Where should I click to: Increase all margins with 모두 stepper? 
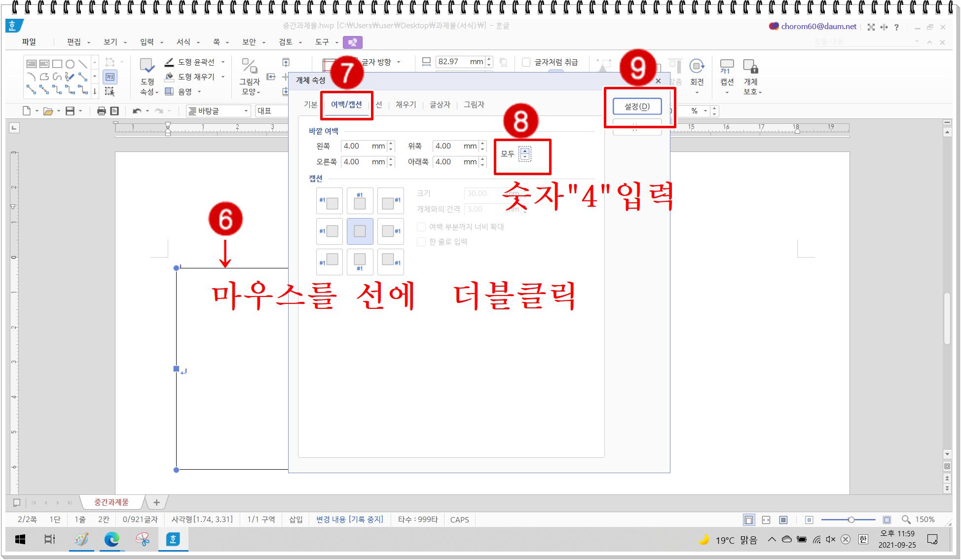tap(525, 151)
